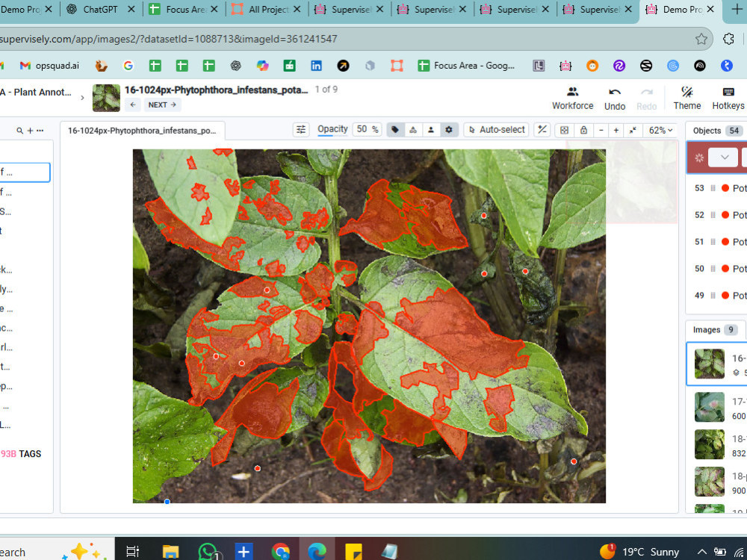Click the leaf thumbnail beside the image title
Image resolution: width=747 pixels, height=560 pixels.
tap(106, 98)
